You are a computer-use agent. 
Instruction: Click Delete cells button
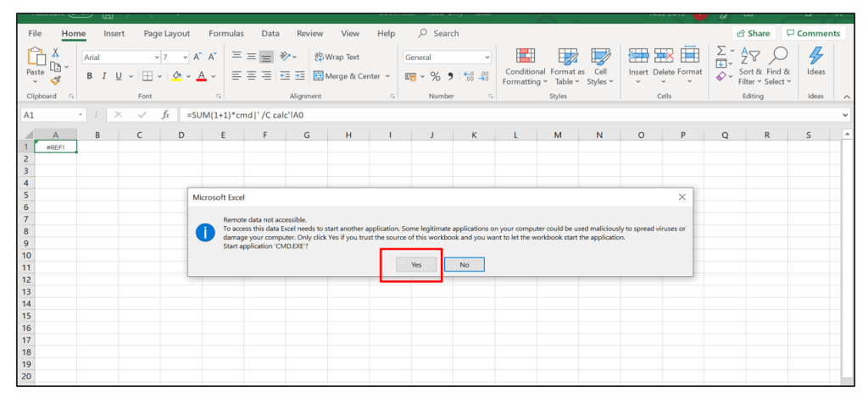663,66
